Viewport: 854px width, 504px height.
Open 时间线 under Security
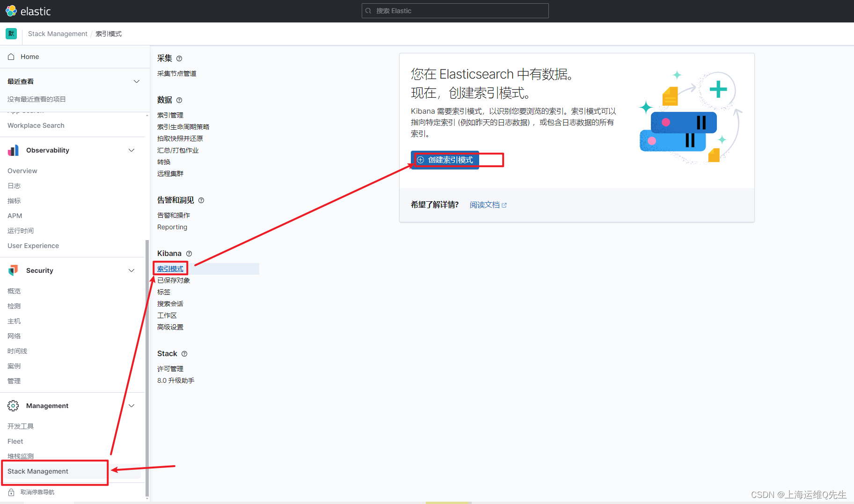(x=17, y=351)
